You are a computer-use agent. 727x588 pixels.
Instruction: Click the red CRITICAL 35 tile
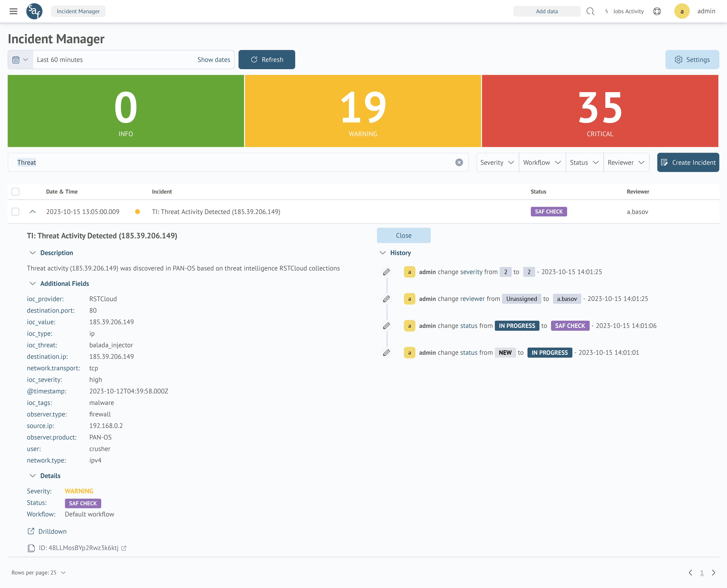(x=600, y=111)
